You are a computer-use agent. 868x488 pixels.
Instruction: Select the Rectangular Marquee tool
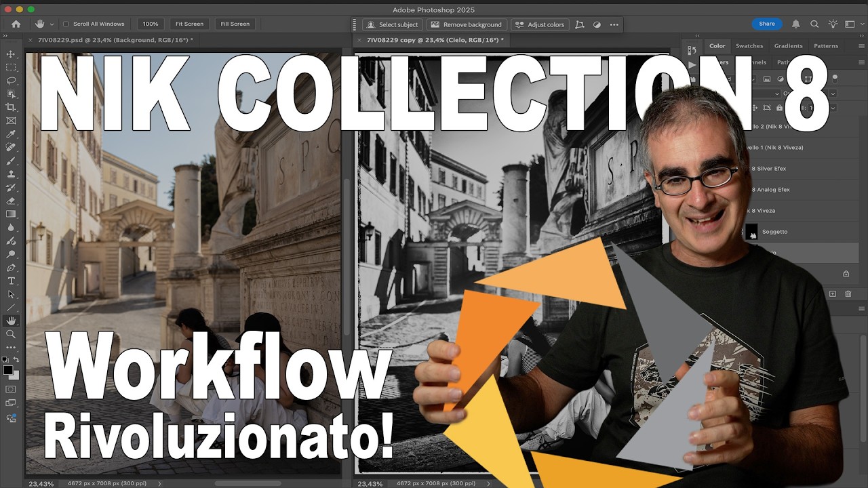click(x=11, y=68)
